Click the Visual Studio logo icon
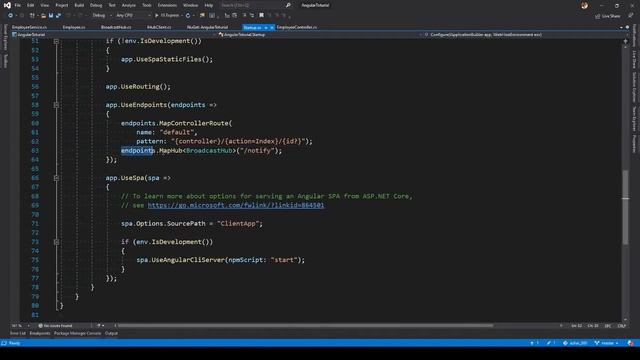 pos(7,5)
